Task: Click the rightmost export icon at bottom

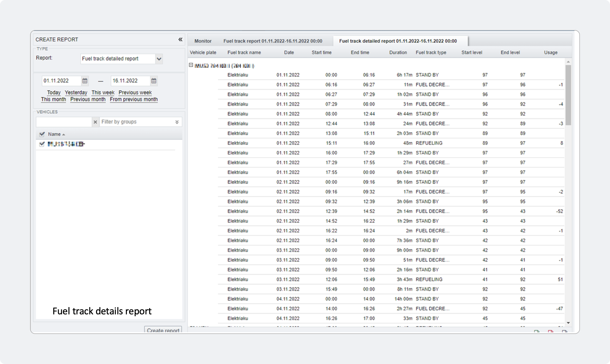Action: [x=565, y=332]
